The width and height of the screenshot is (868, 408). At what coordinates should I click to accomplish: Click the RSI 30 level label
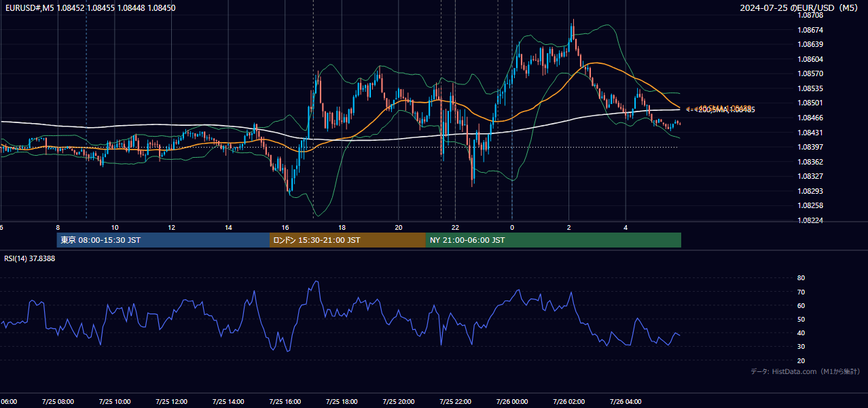pyautogui.click(x=801, y=347)
